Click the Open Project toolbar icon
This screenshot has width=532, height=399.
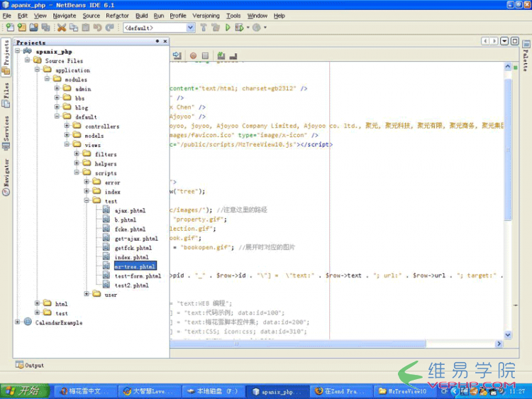(x=33, y=28)
